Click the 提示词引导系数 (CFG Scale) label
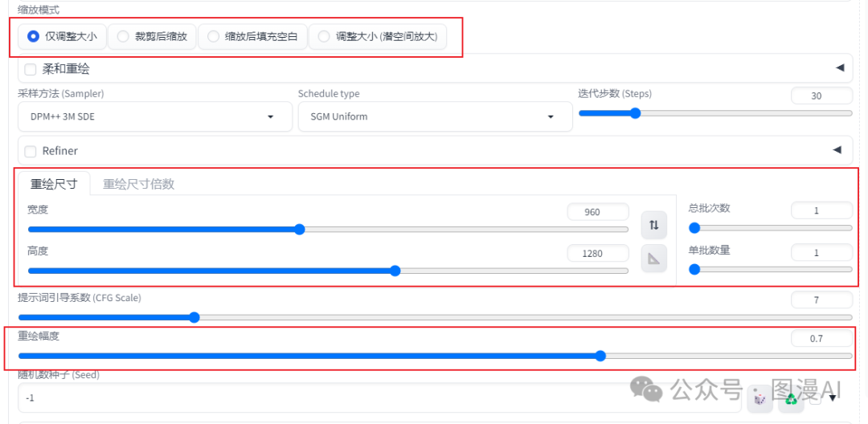868x424 pixels. click(80, 298)
